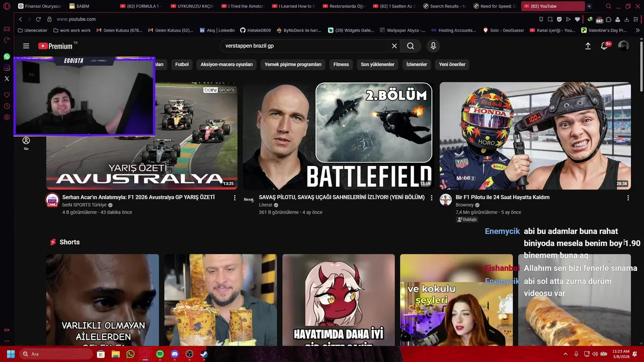Go back with the browser back arrow
644x362 pixels.
[x=20, y=19]
